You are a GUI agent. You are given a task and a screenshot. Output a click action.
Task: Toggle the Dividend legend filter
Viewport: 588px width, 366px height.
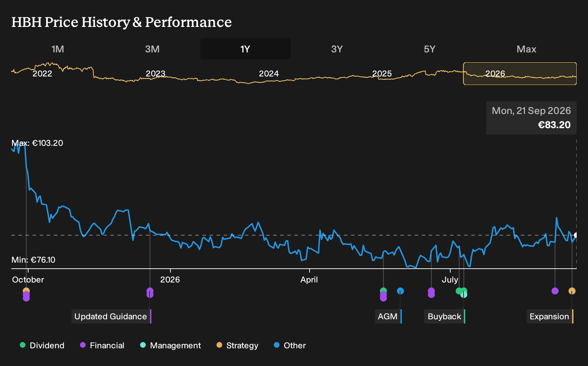point(42,345)
